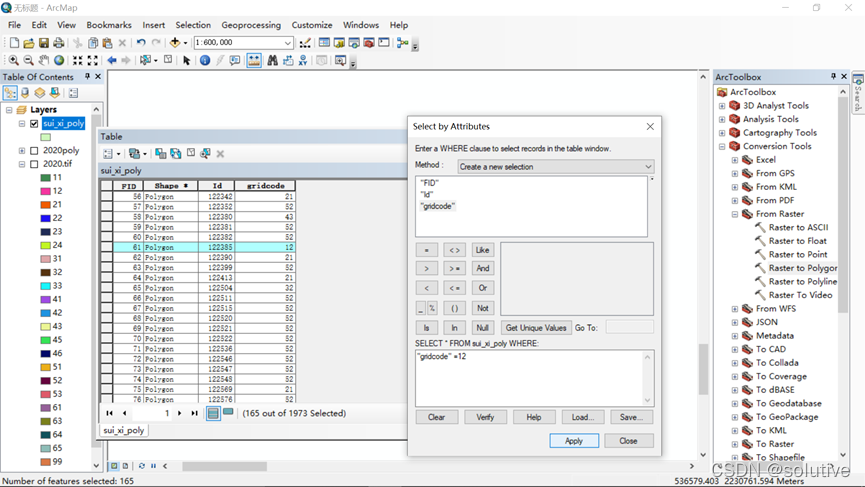Show selected records view in table
The height and width of the screenshot is (487, 865).
(228, 413)
